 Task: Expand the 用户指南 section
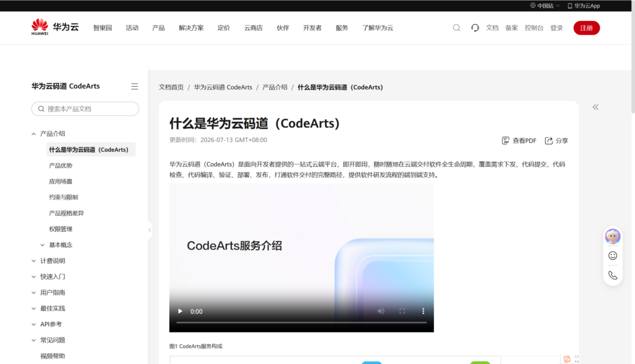(33, 292)
